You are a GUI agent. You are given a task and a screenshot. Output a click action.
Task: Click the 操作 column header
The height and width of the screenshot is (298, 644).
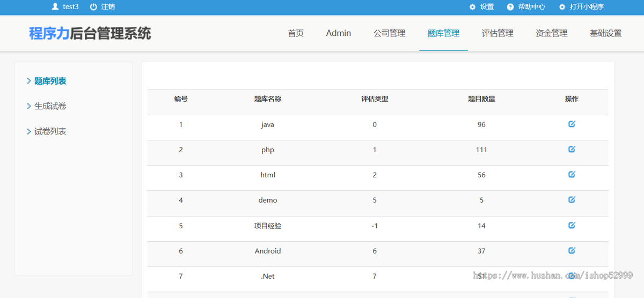click(572, 99)
